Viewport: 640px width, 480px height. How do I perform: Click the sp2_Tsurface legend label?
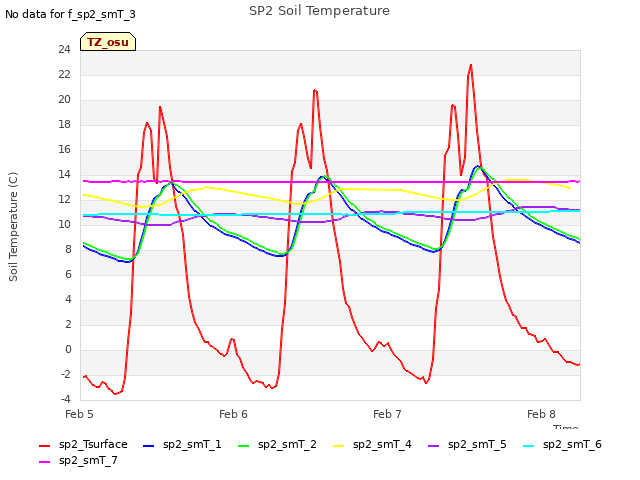coord(93,444)
